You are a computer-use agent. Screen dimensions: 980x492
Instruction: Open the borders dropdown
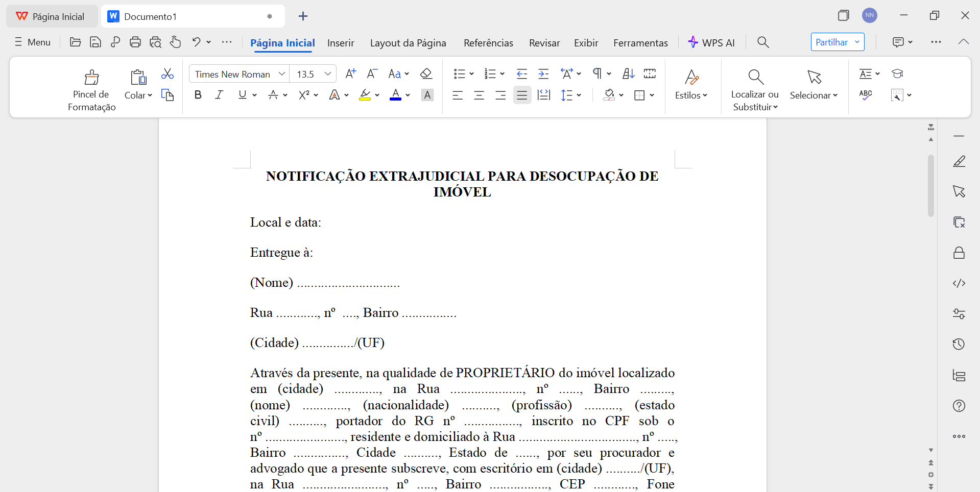click(x=652, y=95)
